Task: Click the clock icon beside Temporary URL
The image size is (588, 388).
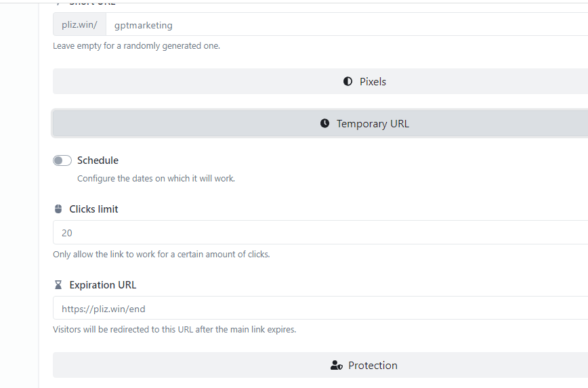Action: (x=324, y=123)
